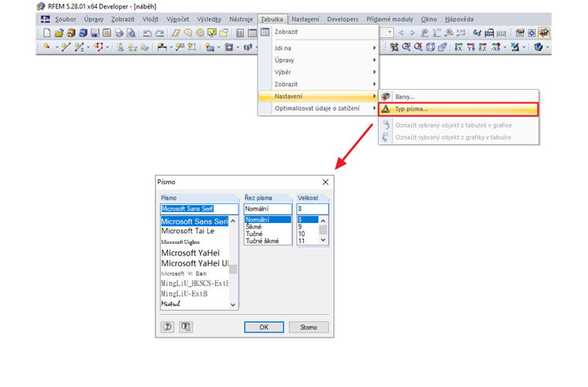Image resolution: width=588 pixels, height=387 pixels.
Task: Click OK in the Písmo dialog
Action: (264, 327)
